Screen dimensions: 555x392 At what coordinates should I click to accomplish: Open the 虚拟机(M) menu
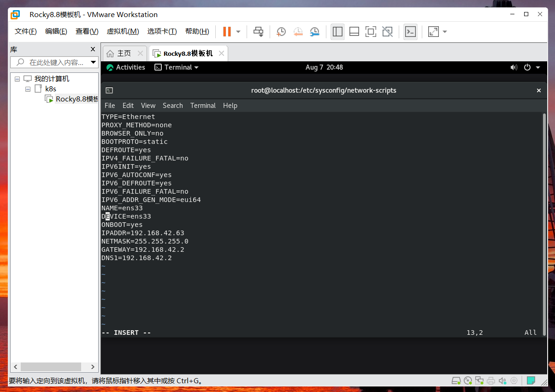123,31
